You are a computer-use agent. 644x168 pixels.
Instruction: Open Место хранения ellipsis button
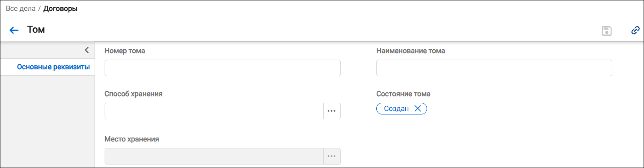pyautogui.click(x=332, y=156)
